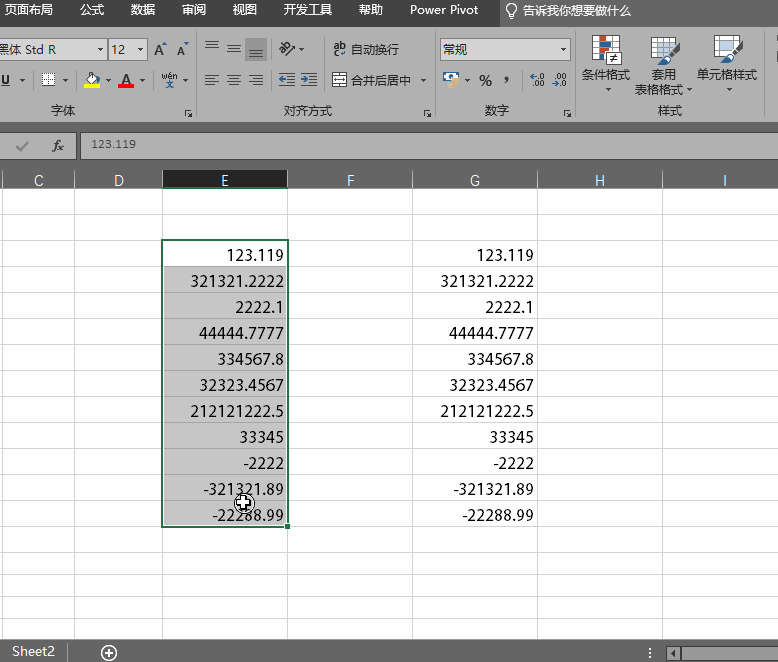Open the 条件格式 conditional formatting menu
This screenshot has width=778, height=662.
(606, 66)
